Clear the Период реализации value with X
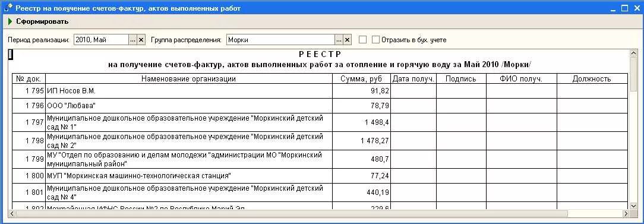Viewport: 644px width, 224px height. [141, 40]
